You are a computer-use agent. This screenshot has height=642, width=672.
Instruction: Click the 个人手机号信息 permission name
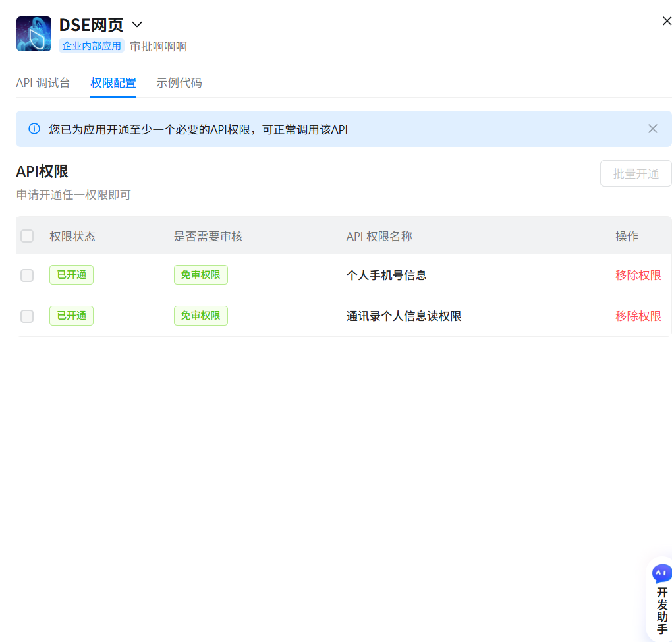[386, 276]
